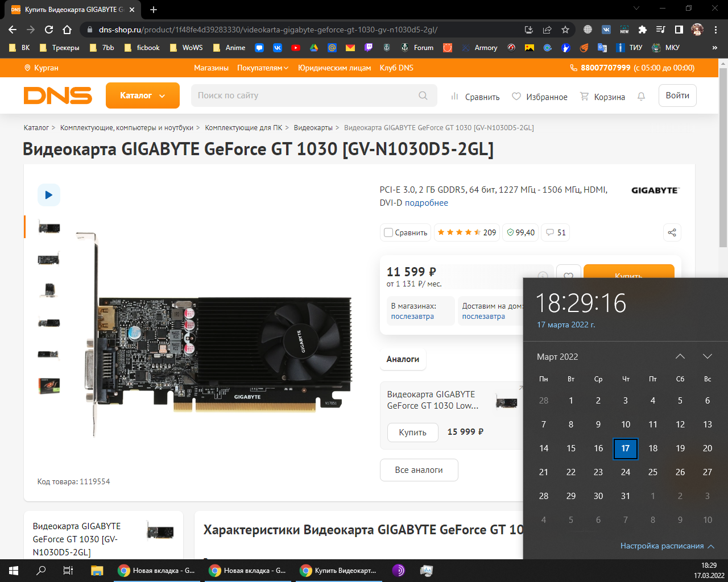This screenshot has width=728, height=582.
Task: Click the page vertical scrollbar
Action: (723, 157)
